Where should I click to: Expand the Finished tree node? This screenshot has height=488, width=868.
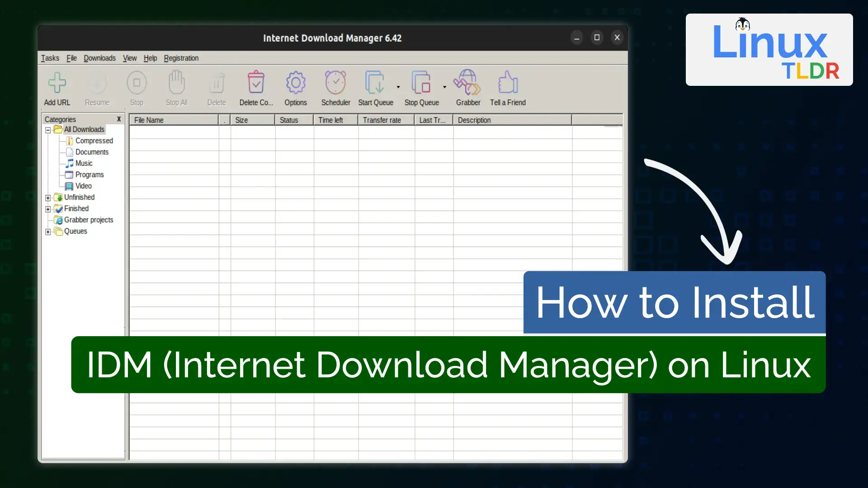point(48,209)
